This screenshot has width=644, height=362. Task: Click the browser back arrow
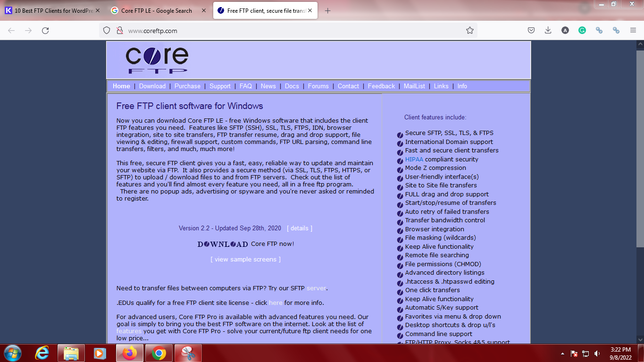click(x=11, y=30)
